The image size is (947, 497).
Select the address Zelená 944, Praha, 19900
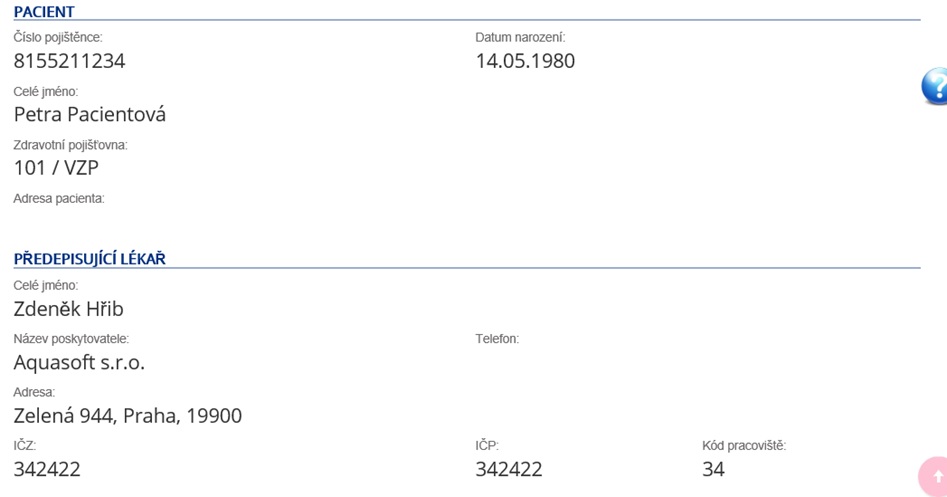[127, 415]
